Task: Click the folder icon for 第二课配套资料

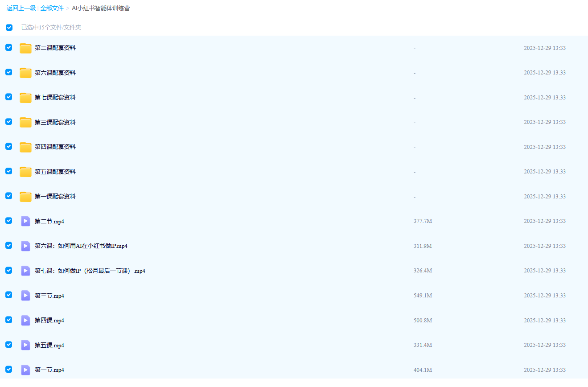Action: (x=25, y=48)
